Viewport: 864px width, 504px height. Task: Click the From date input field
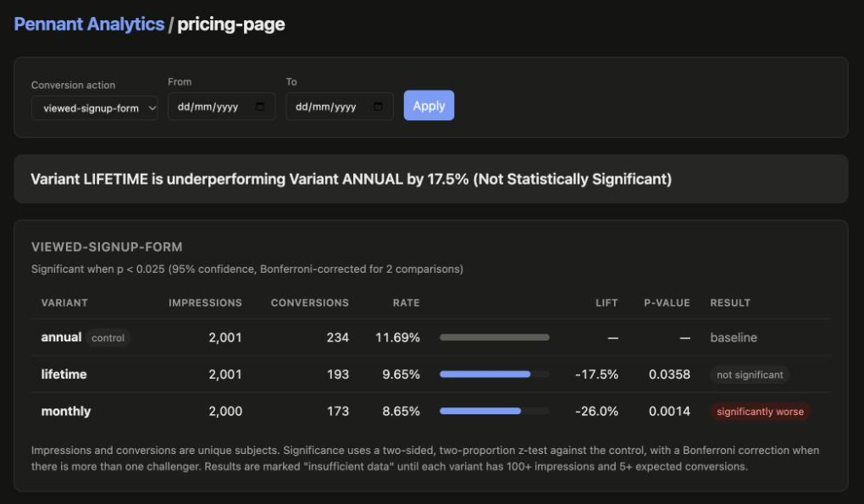(222, 107)
